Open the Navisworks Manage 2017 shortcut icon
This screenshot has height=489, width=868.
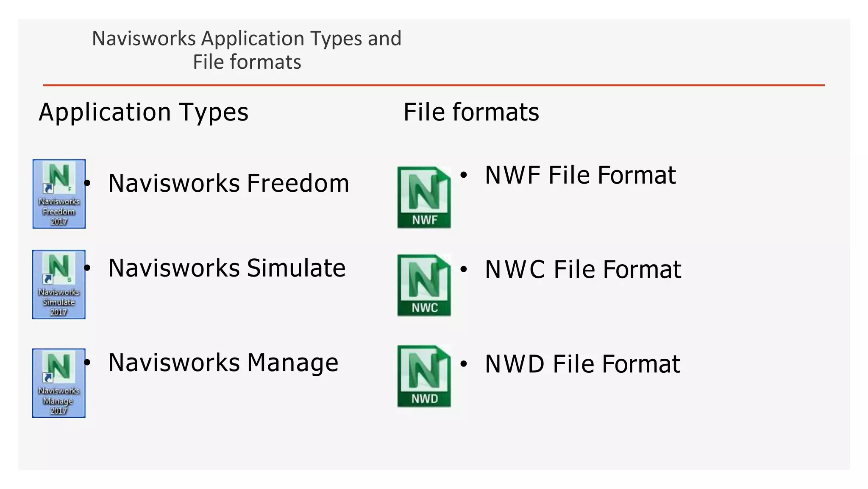click(x=59, y=383)
